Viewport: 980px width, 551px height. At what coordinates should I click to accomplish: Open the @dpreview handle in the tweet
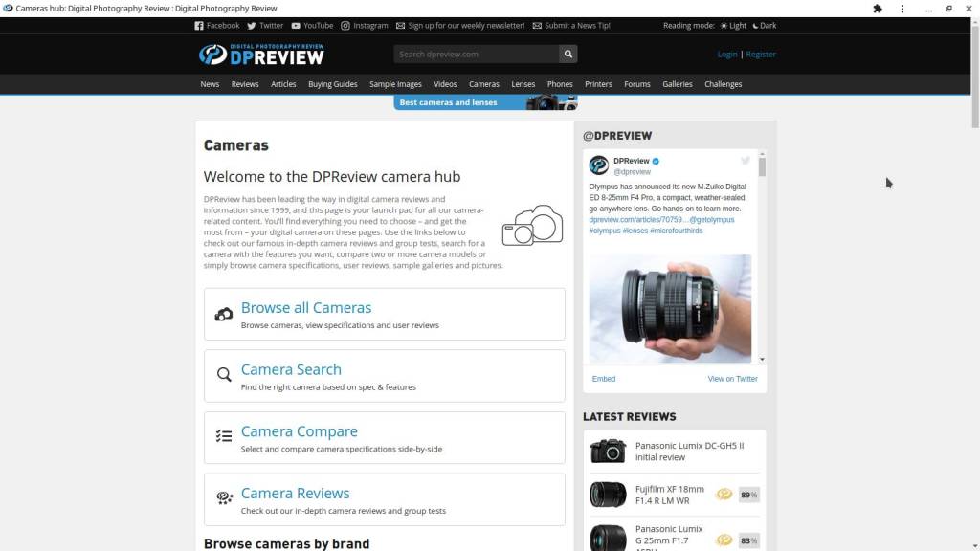[x=632, y=172]
